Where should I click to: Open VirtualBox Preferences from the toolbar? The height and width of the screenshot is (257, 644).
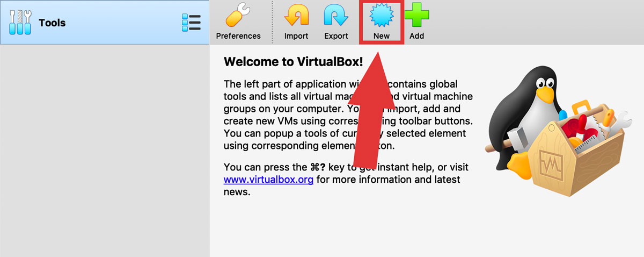point(238,22)
